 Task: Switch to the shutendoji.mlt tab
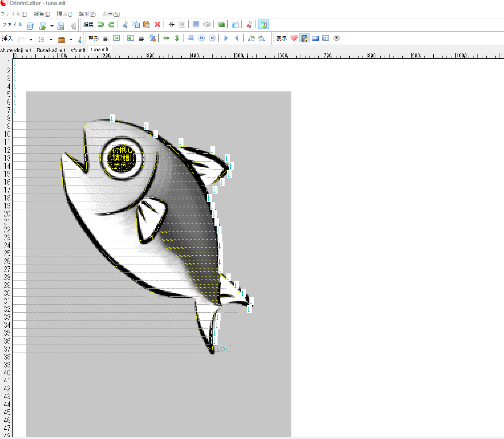[x=16, y=50]
